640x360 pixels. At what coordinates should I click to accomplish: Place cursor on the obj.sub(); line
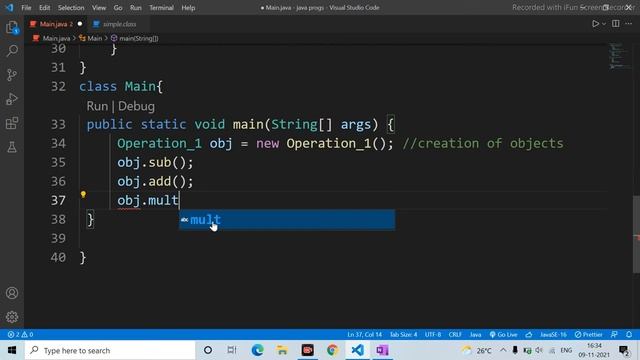(155, 162)
